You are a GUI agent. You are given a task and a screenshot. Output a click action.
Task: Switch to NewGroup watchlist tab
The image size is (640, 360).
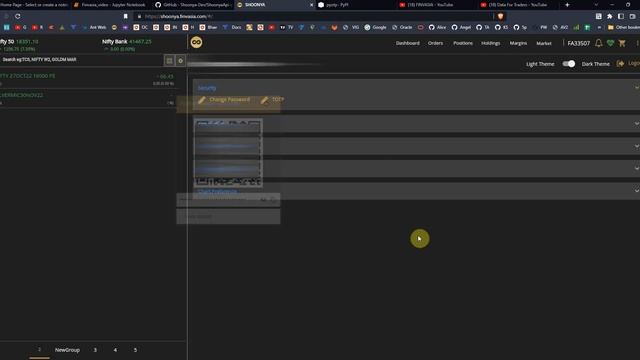[67, 350]
